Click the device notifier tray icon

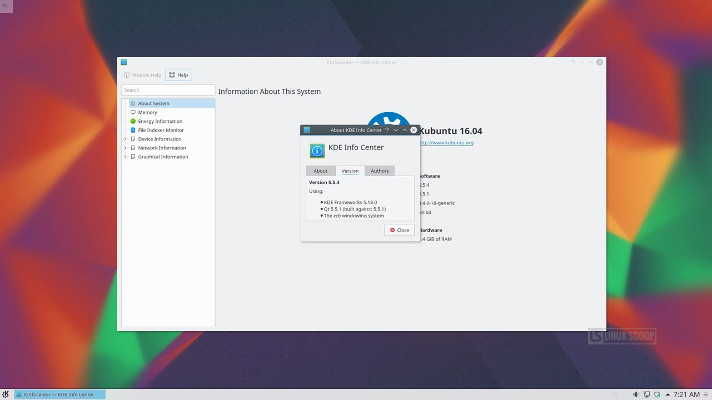tap(647, 395)
